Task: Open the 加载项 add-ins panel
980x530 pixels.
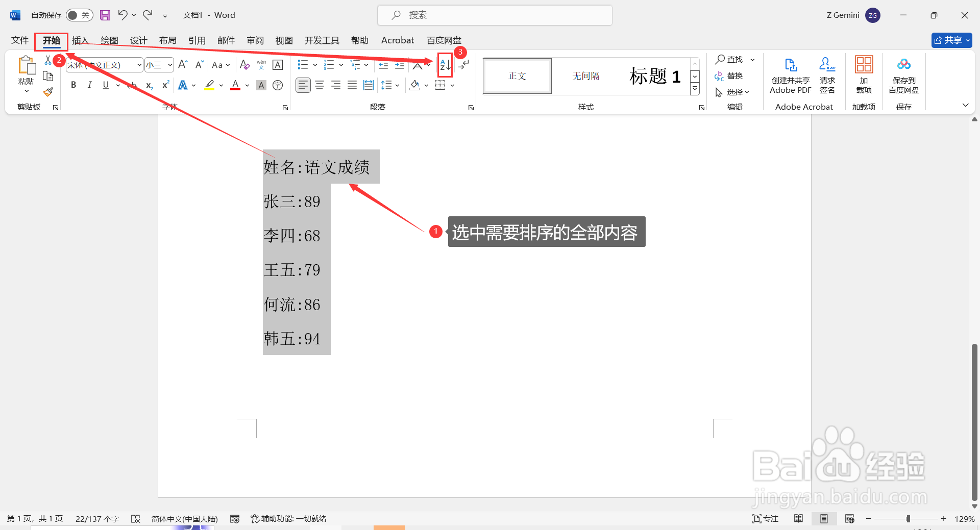Action: (x=864, y=75)
